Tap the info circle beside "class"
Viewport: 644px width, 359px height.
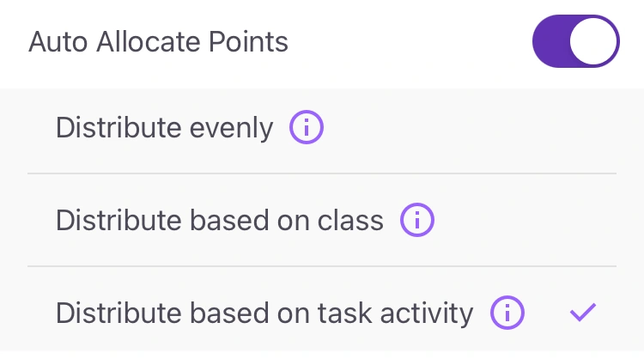click(417, 222)
